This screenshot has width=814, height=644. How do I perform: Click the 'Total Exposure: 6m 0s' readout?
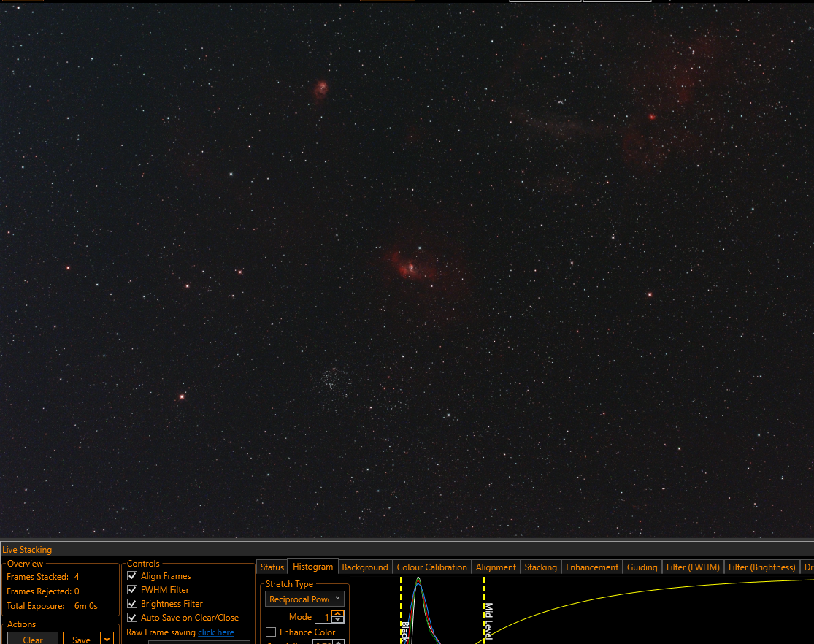point(52,605)
